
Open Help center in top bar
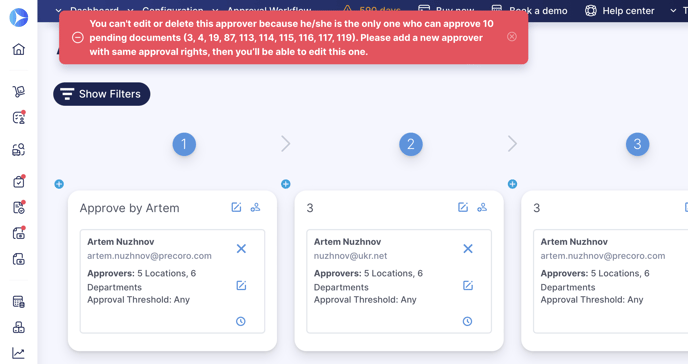pyautogui.click(x=620, y=11)
